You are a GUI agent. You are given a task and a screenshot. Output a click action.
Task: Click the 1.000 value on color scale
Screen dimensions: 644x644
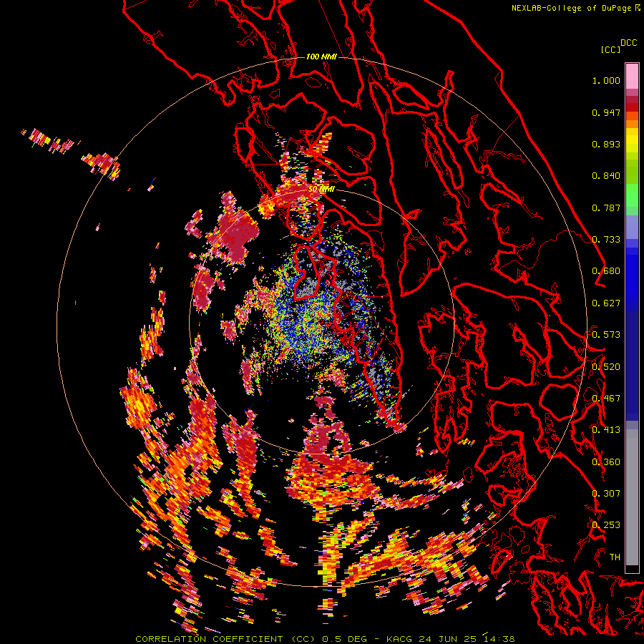[606, 81]
